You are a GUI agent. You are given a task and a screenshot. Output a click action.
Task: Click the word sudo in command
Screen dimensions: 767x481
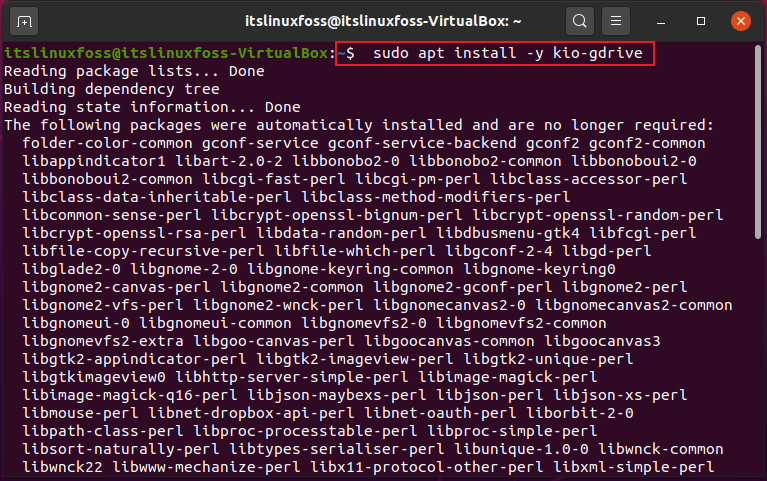(391, 53)
